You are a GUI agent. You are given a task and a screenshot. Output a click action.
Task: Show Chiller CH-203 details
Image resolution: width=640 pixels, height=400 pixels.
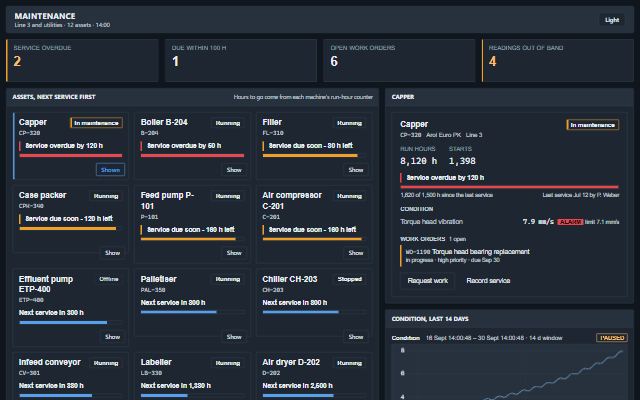pos(356,337)
